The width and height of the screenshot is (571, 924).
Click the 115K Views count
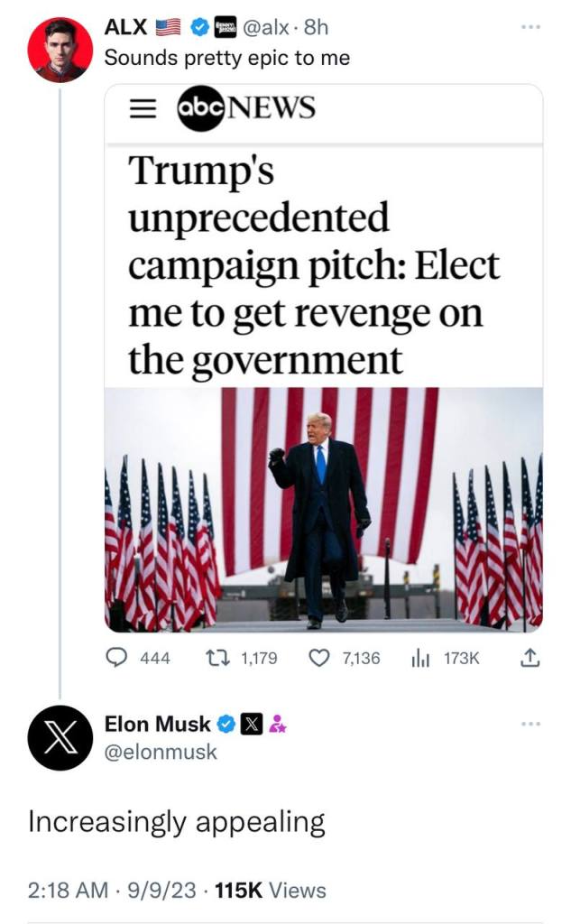click(x=270, y=891)
